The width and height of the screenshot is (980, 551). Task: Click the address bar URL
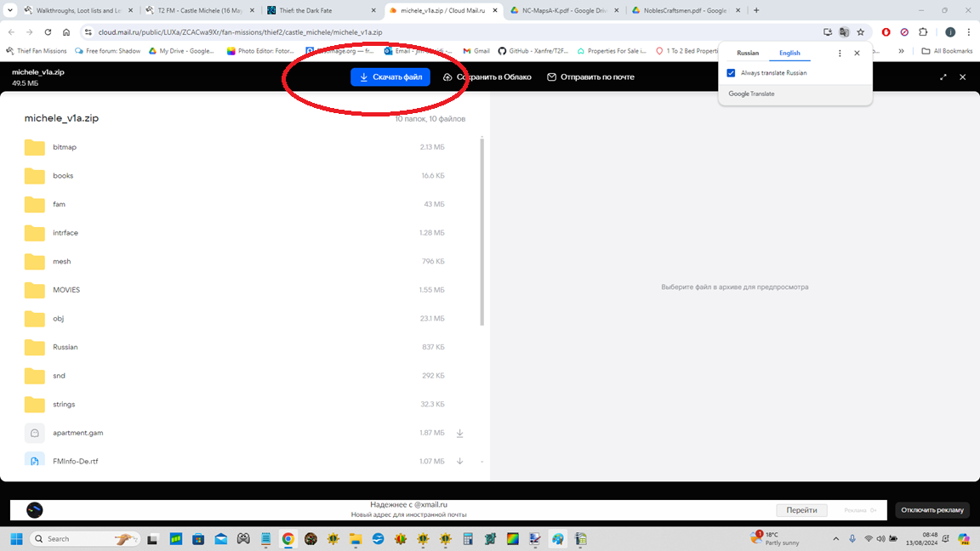[x=240, y=32]
